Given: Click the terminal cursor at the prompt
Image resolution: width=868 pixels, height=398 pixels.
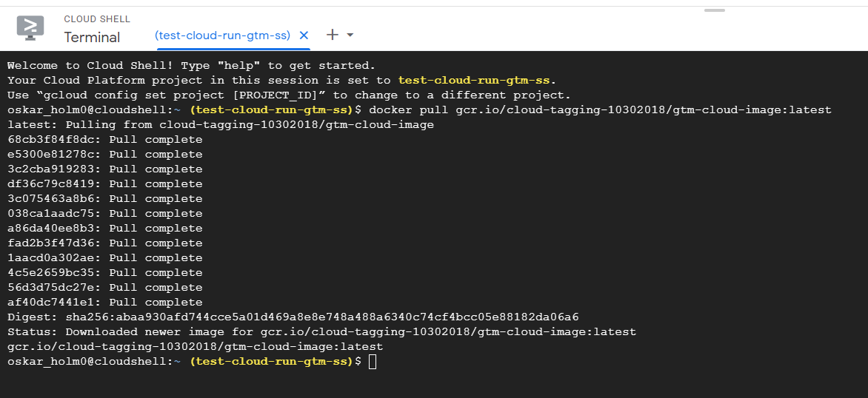Looking at the screenshot, I should coord(373,362).
